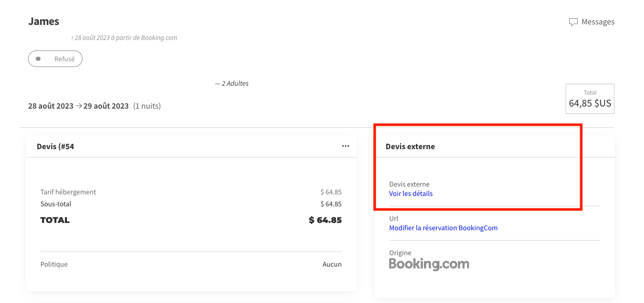Select the Tarif hébergement line item
This screenshot has width=644, height=303.
68,192
